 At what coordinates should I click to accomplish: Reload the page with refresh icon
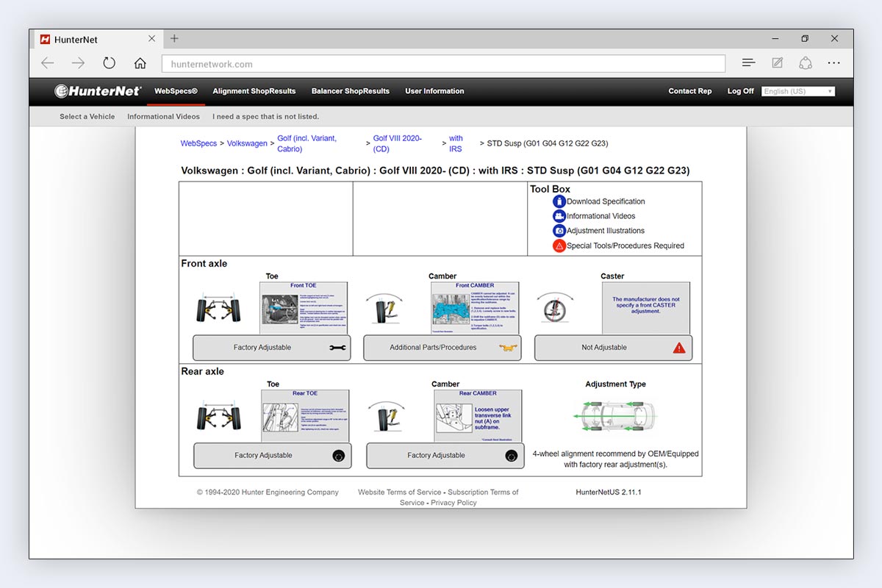[109, 63]
